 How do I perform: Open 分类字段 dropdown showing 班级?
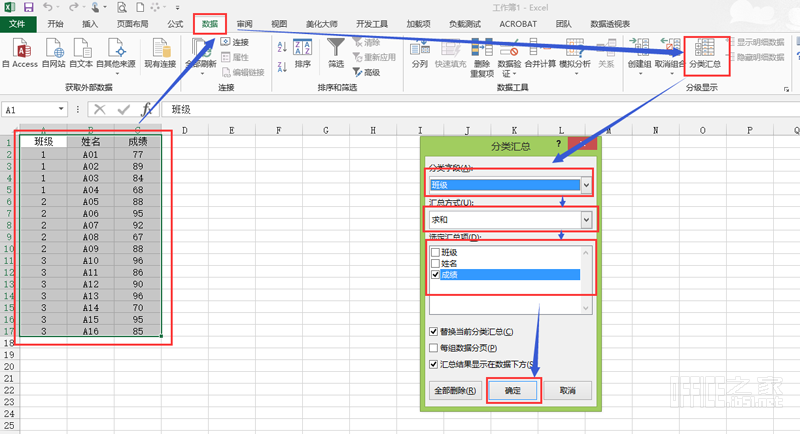click(586, 185)
